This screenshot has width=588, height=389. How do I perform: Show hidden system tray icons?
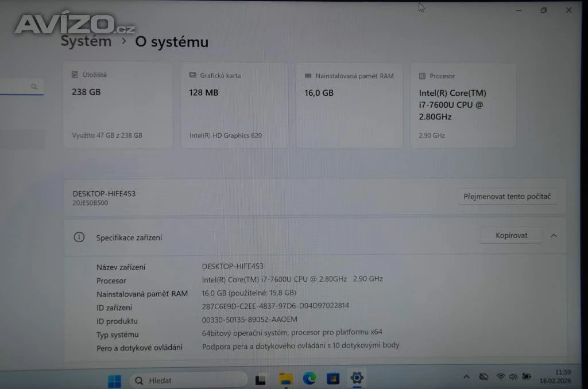466,376
